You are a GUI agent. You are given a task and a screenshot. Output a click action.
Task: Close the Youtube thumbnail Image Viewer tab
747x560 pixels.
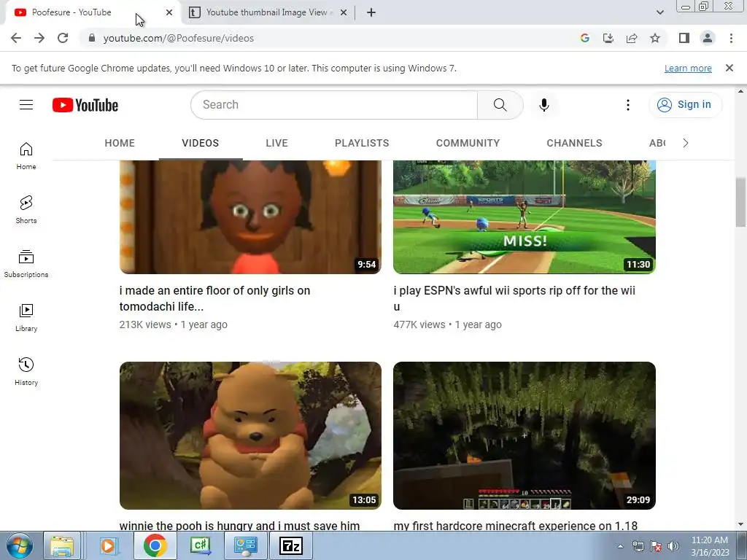pos(344,13)
